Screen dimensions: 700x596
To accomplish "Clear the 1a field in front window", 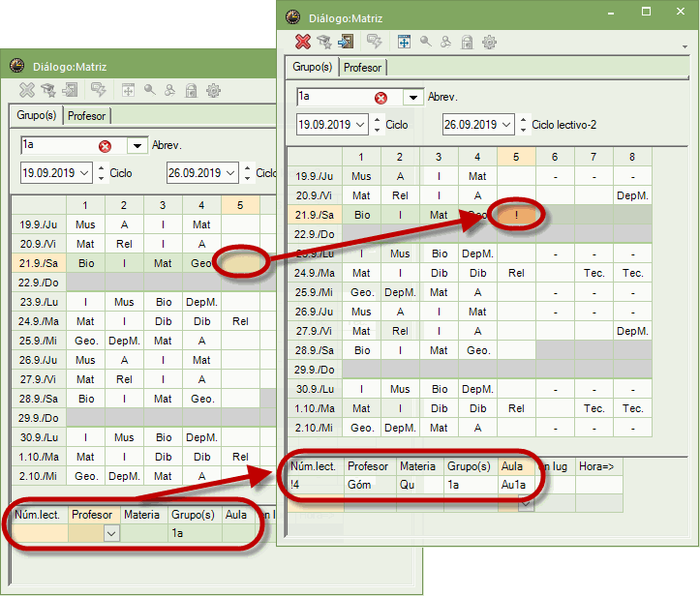I will click(x=380, y=98).
